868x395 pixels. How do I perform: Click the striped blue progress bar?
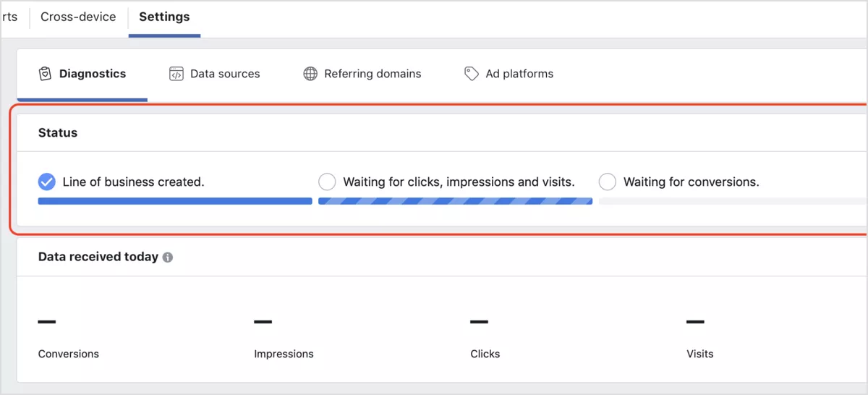(456, 201)
